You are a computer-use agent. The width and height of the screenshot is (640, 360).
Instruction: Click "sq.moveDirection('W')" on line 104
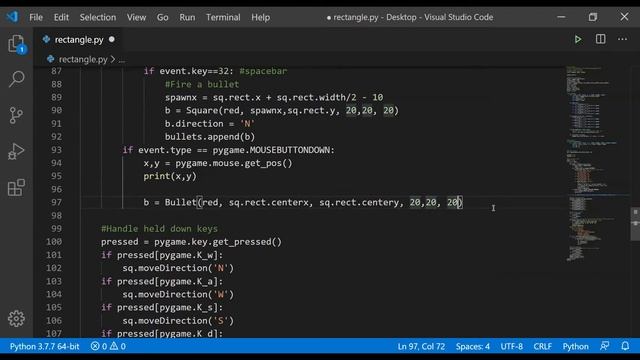tap(178, 294)
